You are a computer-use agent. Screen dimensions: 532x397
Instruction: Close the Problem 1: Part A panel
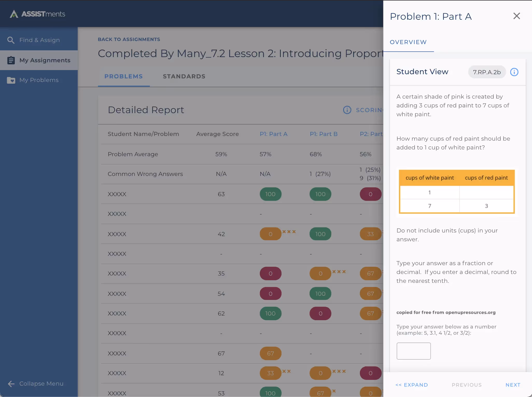pos(516,16)
